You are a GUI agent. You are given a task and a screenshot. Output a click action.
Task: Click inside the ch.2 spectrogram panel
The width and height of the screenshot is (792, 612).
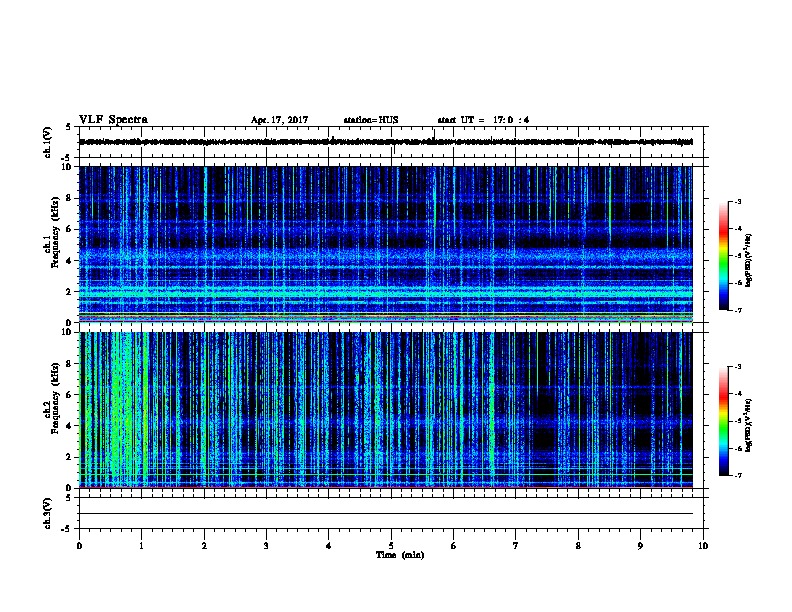click(x=385, y=410)
